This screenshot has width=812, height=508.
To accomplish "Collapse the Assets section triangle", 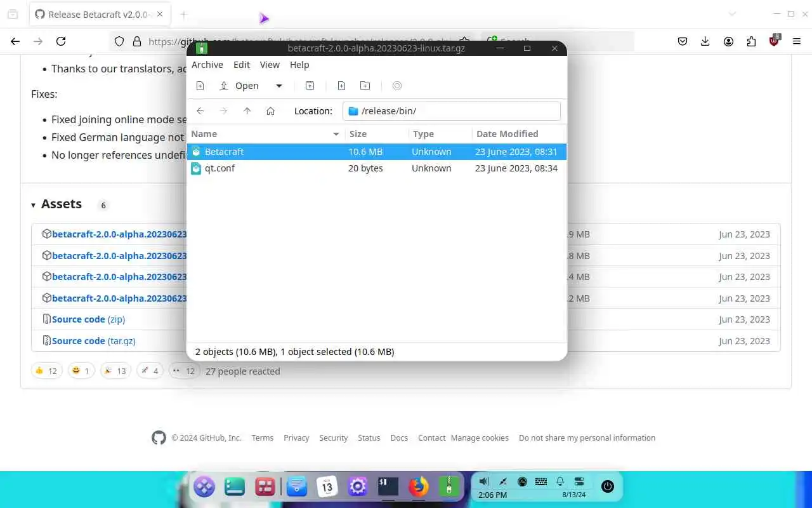I will click(33, 205).
